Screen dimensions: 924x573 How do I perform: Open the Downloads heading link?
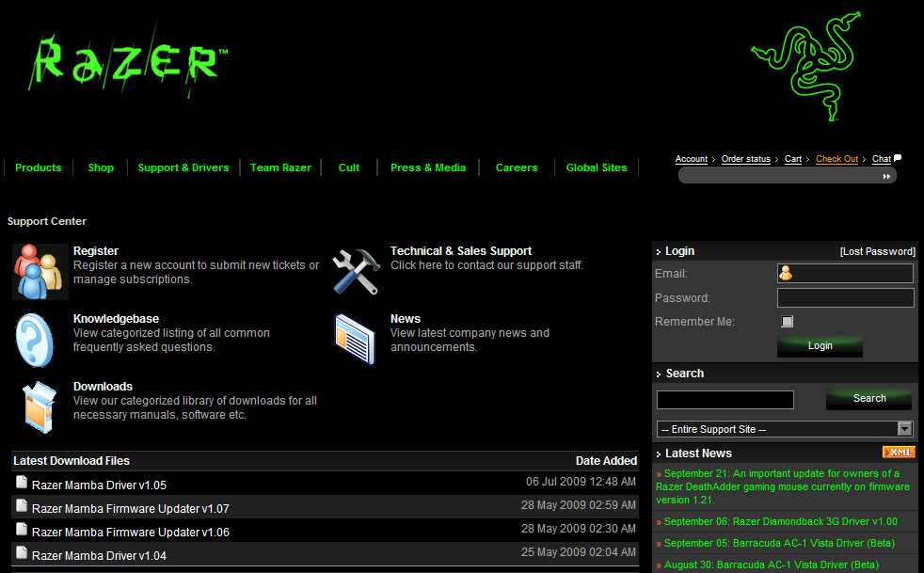(104, 387)
